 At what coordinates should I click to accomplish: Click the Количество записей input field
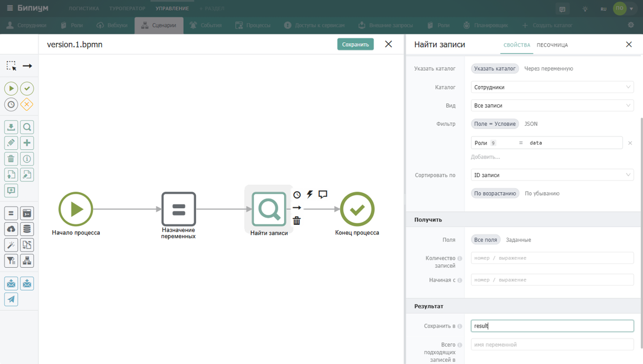point(552,258)
